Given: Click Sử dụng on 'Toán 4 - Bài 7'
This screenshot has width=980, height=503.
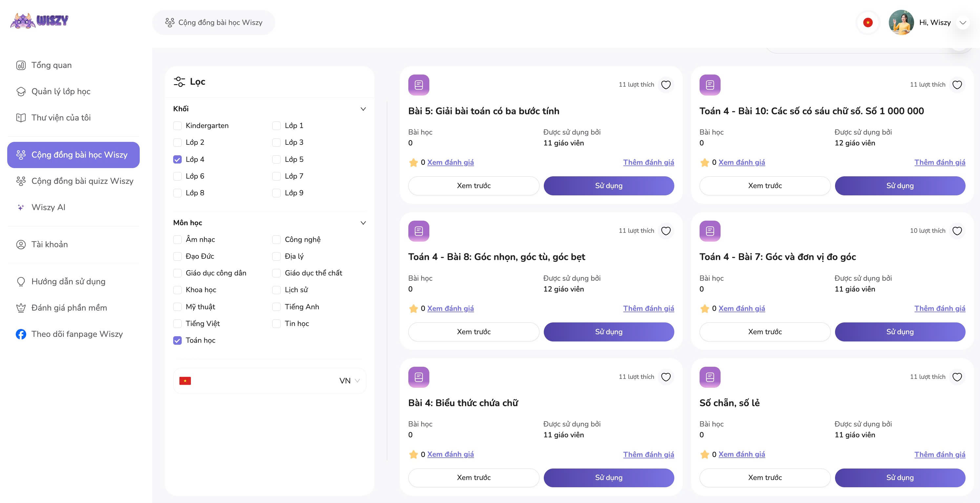Looking at the screenshot, I should coord(900,332).
